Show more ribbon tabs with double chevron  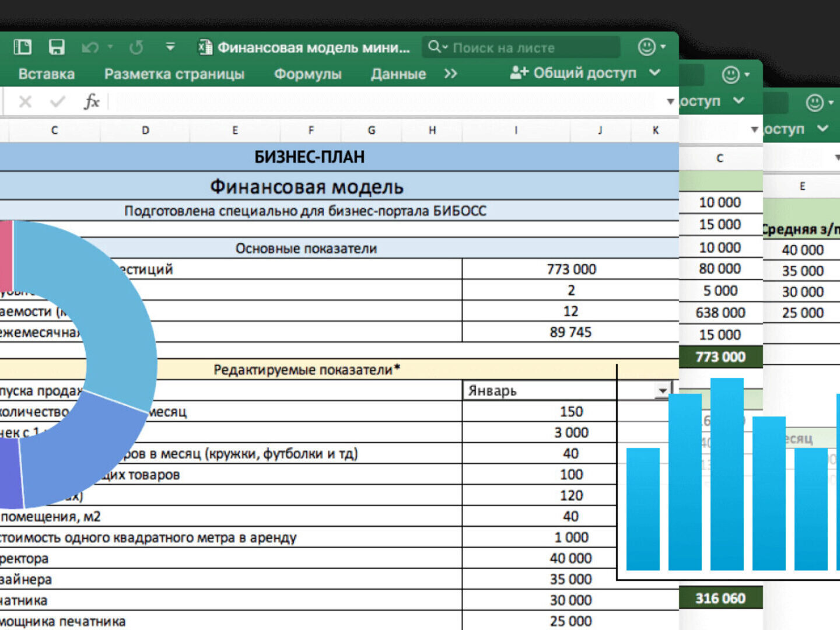click(450, 74)
